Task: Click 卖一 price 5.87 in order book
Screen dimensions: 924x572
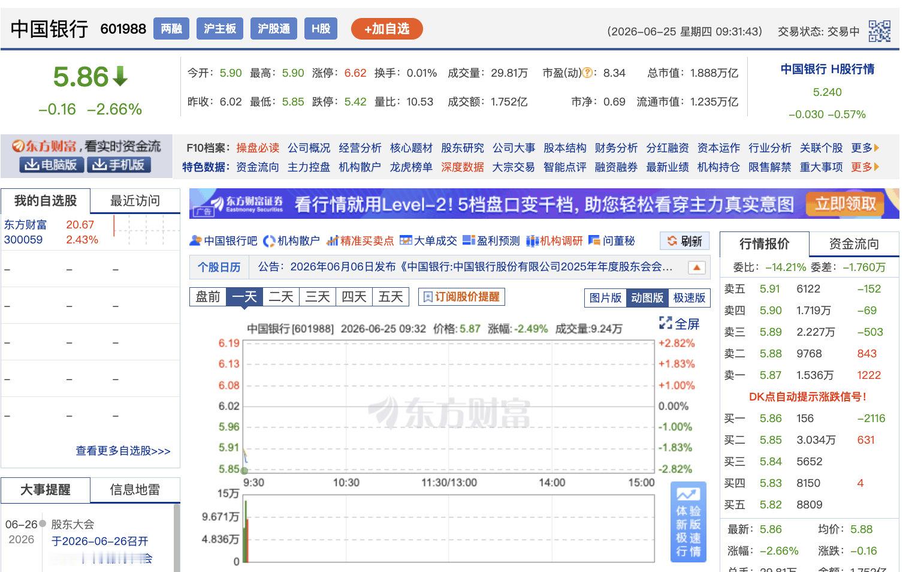Action: pos(771,375)
